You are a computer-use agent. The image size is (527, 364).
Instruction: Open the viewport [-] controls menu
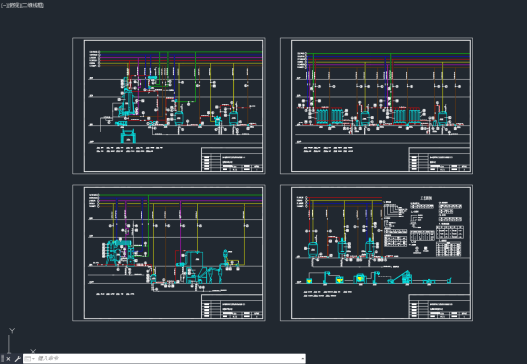pos(3,5)
